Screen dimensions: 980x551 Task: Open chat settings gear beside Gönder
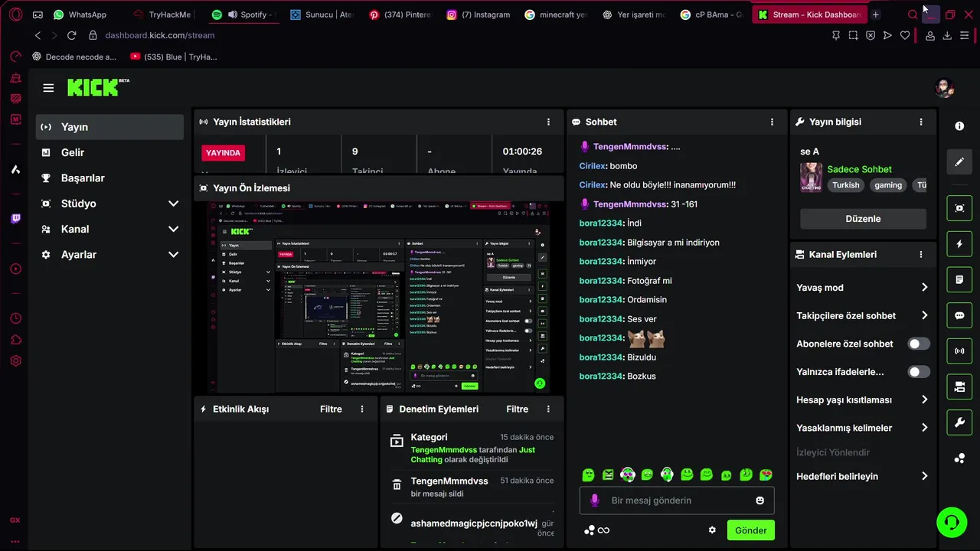coord(712,530)
